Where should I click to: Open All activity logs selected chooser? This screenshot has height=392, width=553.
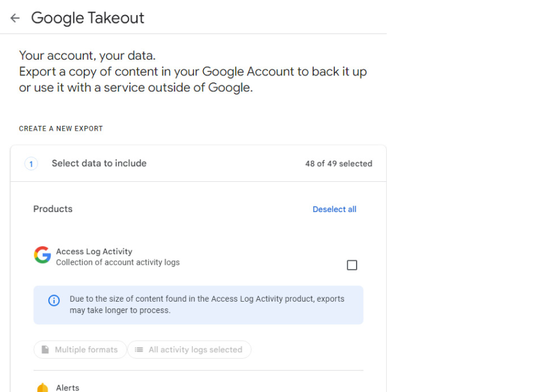click(x=189, y=350)
